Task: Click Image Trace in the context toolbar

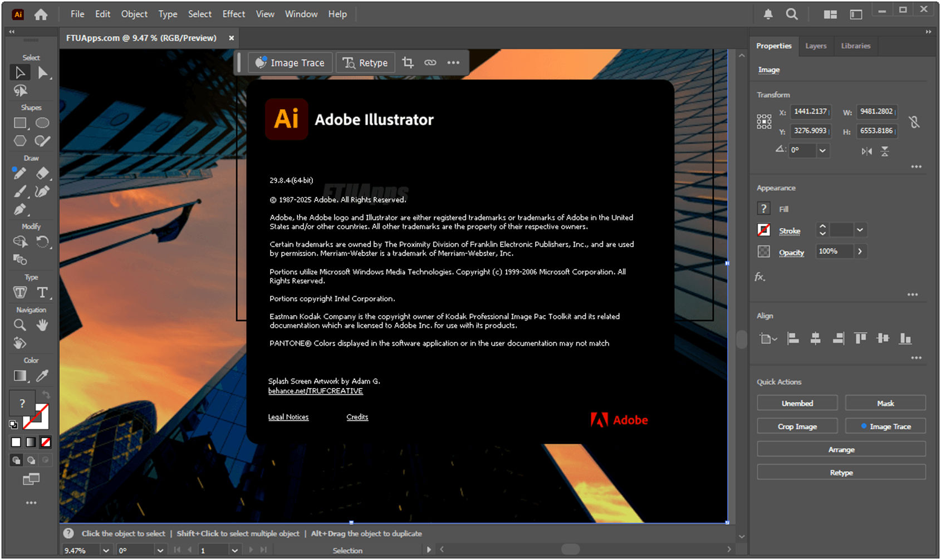Action: point(290,62)
